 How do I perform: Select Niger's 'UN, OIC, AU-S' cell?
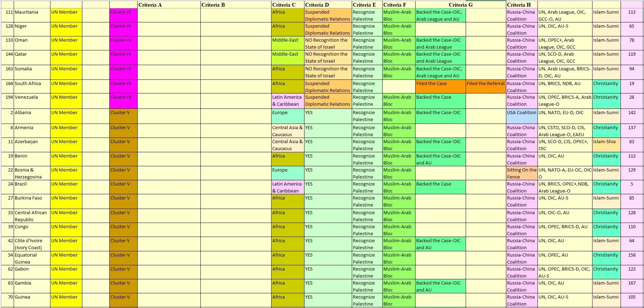pyautogui.click(x=565, y=29)
